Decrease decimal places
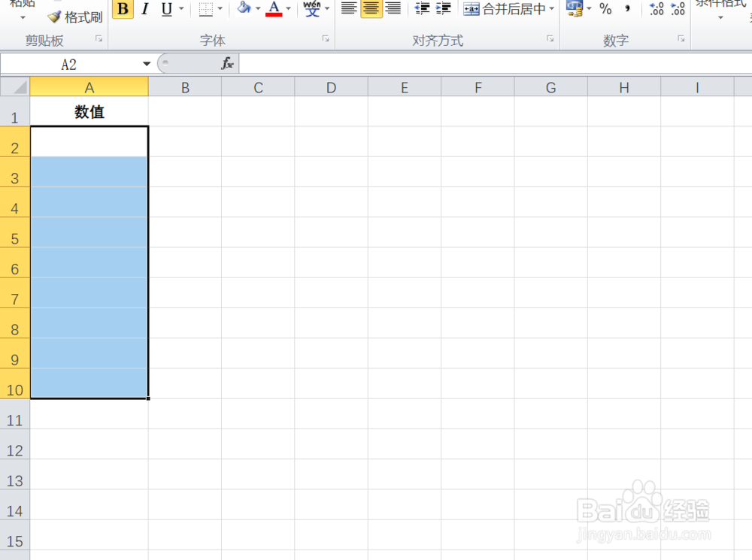This screenshot has width=752, height=560. [x=678, y=8]
